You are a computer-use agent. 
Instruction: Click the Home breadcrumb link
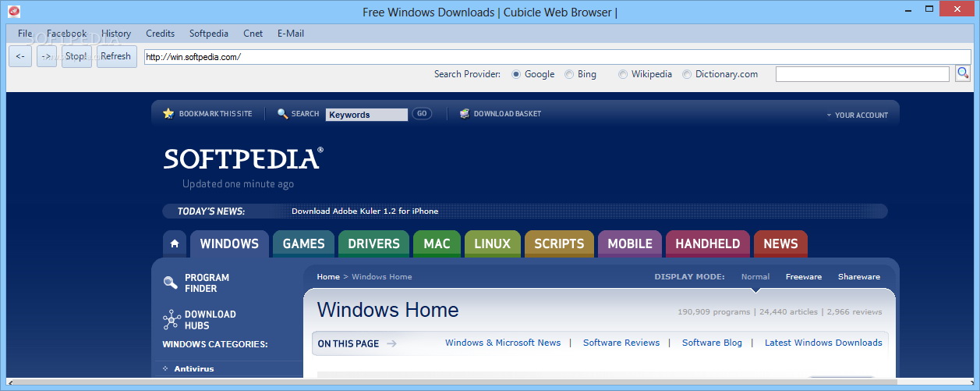328,277
